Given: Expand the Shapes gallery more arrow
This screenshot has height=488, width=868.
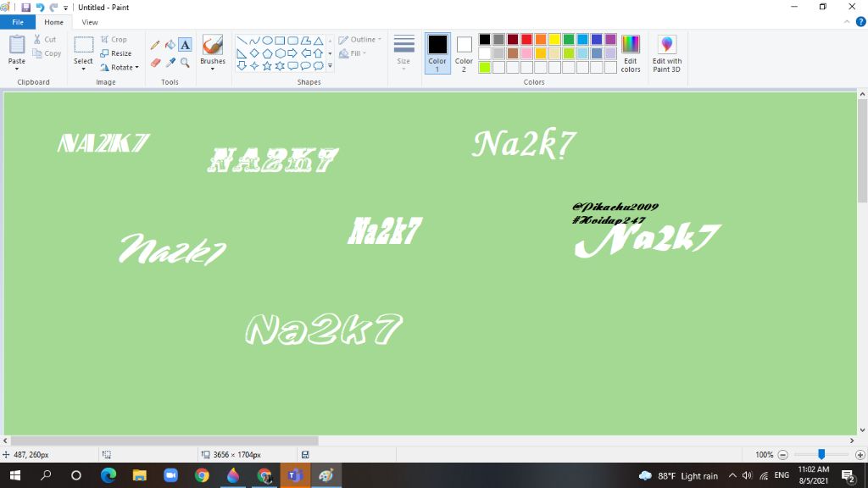Looking at the screenshot, I should [330, 66].
